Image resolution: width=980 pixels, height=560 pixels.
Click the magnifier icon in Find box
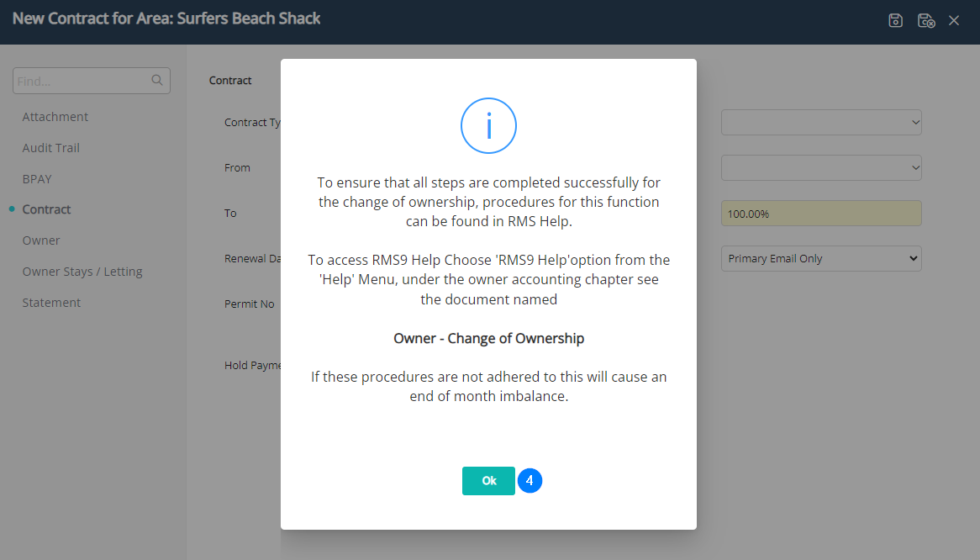pos(156,81)
